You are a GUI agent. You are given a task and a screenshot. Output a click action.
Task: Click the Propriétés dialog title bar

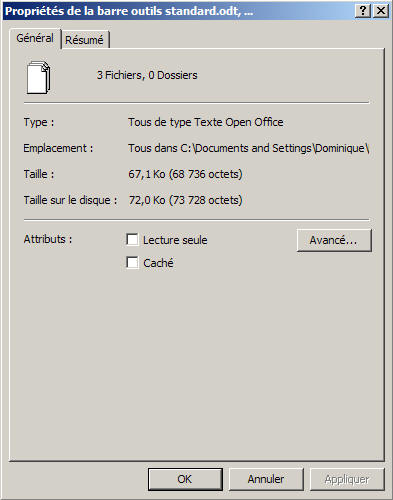coord(179,11)
